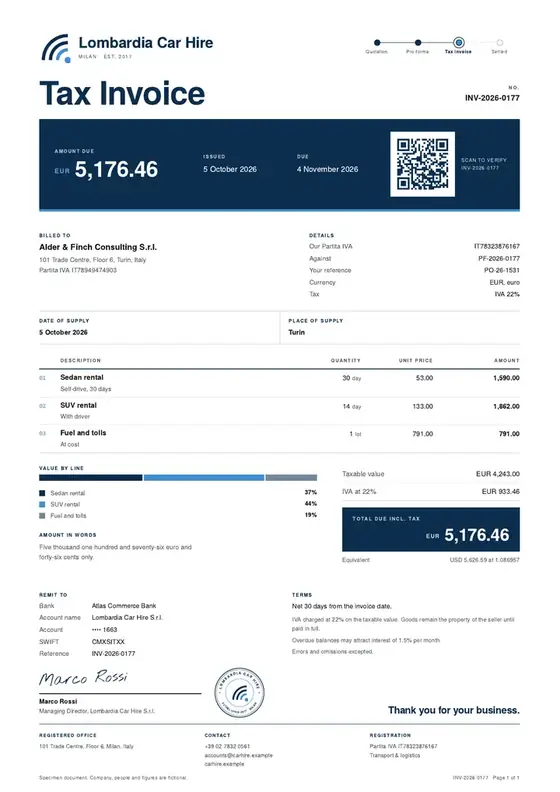Select the Tax Invoice stage marker
Viewport: 560px width, 792px height.
point(459,43)
